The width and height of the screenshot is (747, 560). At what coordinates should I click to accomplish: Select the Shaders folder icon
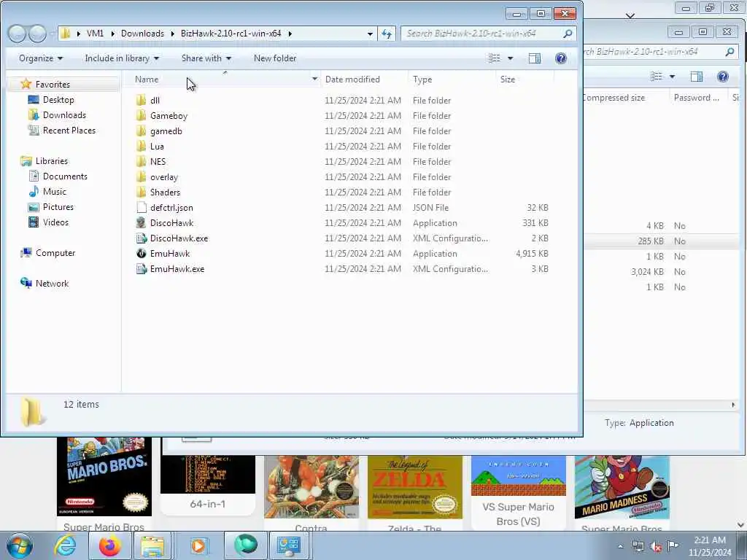point(141,192)
